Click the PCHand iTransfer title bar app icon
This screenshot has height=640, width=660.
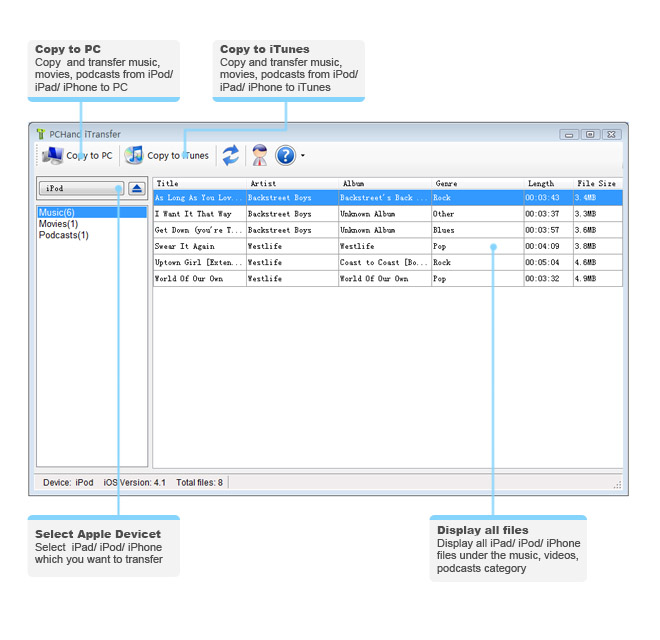coord(40,134)
